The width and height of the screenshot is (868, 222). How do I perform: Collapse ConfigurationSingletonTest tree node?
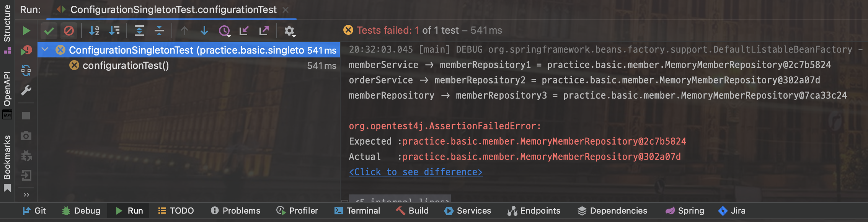pyautogui.click(x=45, y=50)
